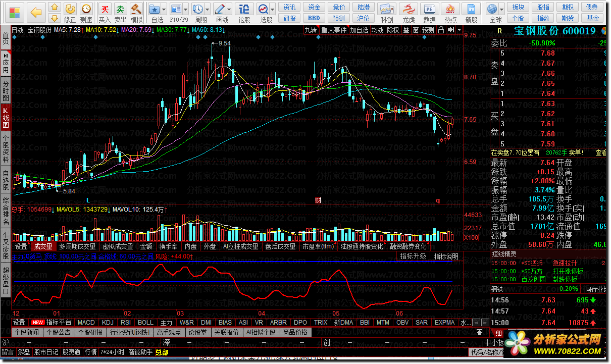
Task: Click the BBD button
Action: point(314,18)
